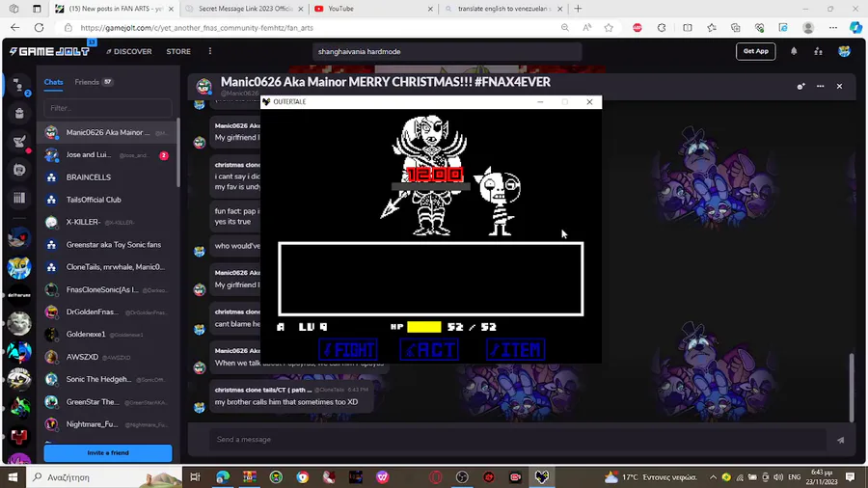The image size is (868, 488).
Task: Click the gamejolt.com address bar
Action: point(310,28)
